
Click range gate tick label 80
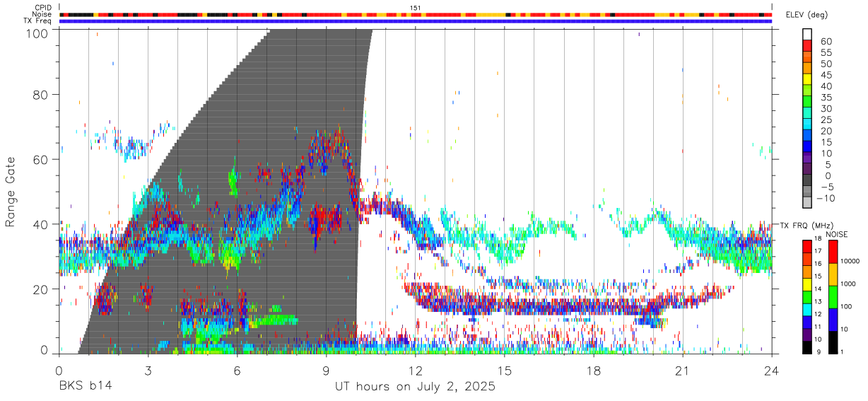tap(42, 95)
